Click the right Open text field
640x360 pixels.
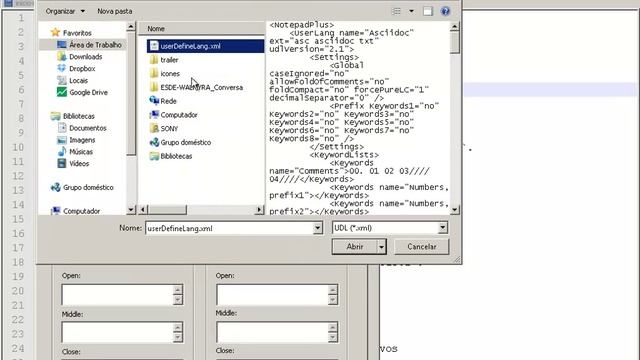coord(272,295)
